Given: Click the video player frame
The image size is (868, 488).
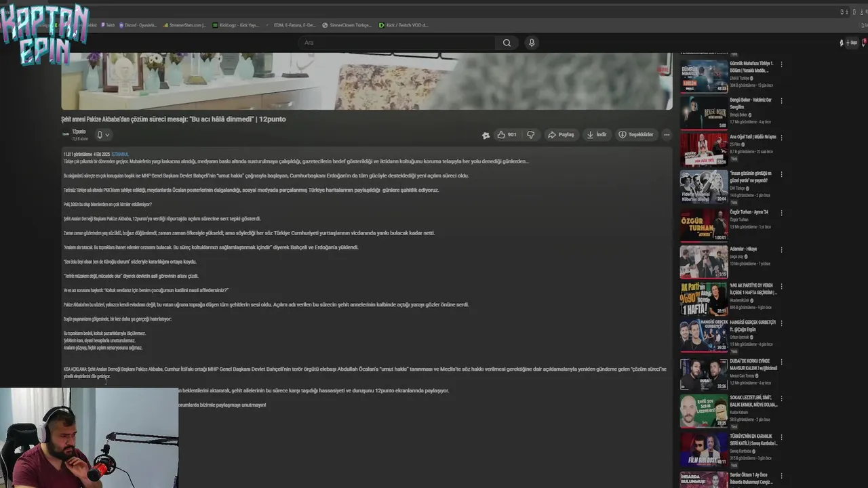Looking at the screenshot, I should coord(367,81).
